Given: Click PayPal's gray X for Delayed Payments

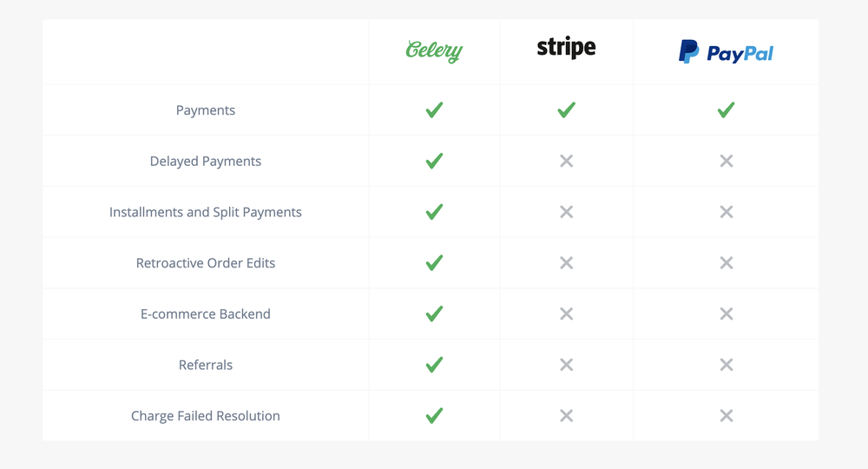Looking at the screenshot, I should tap(727, 162).
